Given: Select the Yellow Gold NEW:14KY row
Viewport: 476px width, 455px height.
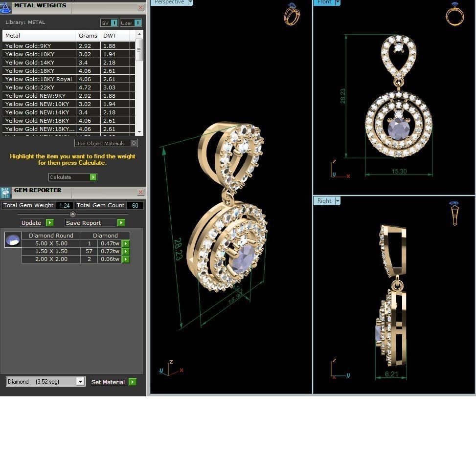Looking at the screenshot, I should 68,112.
